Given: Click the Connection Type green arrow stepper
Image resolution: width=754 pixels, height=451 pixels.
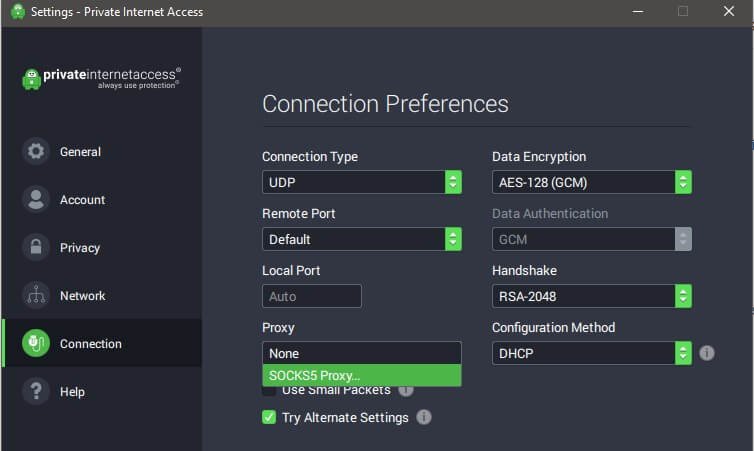Looking at the screenshot, I should point(453,182).
